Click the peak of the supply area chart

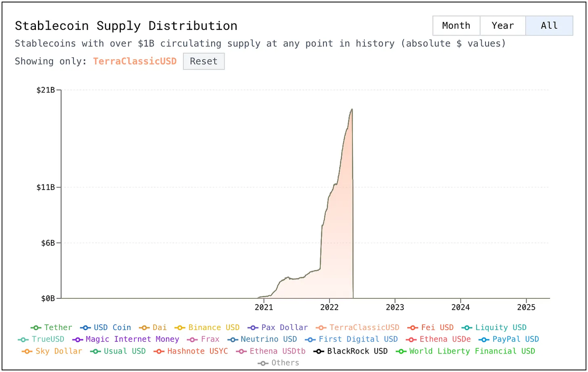tap(352, 110)
